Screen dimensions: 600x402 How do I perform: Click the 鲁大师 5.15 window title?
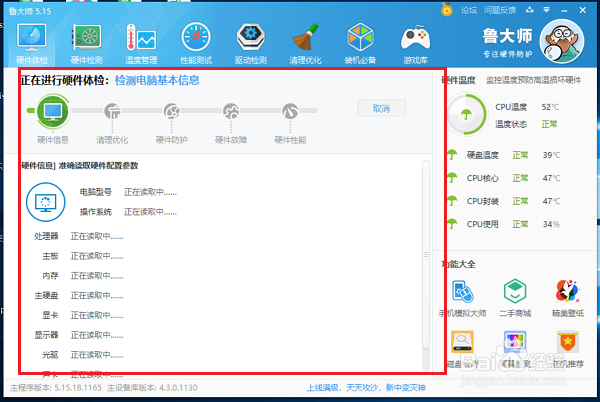(30, 11)
